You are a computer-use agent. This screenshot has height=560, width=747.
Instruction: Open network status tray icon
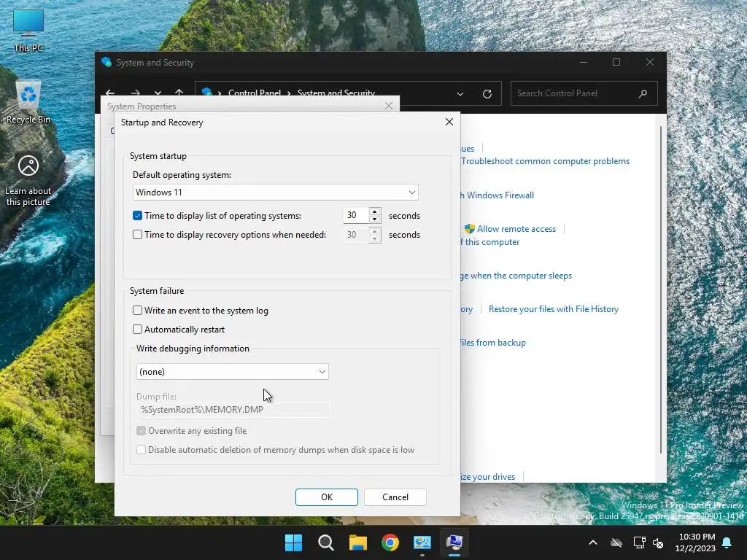[639, 542]
